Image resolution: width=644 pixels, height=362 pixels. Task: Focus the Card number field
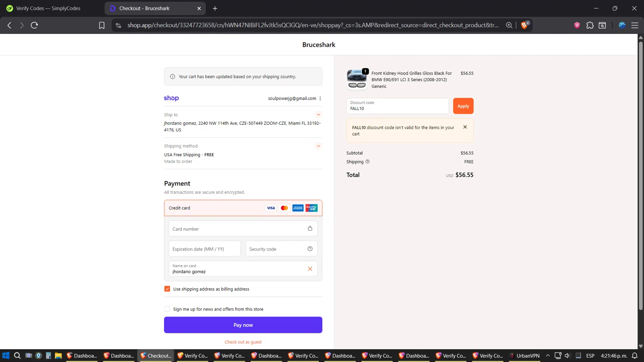pyautogui.click(x=243, y=229)
